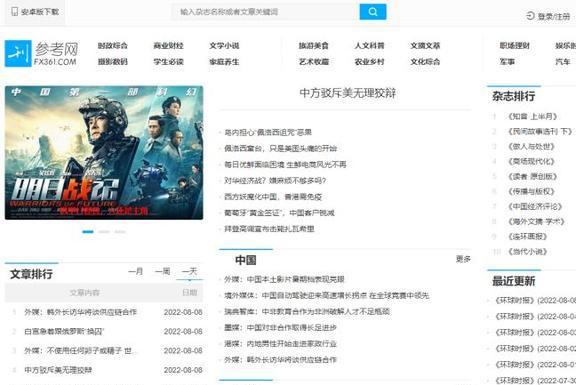
Task: Select the 军事 category
Action: (507, 62)
